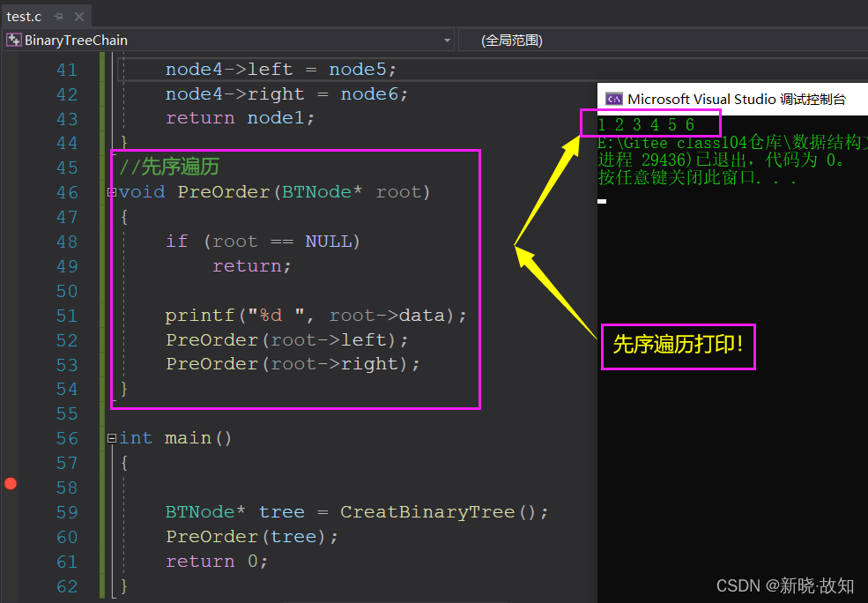This screenshot has width=868, height=603.
Task: Click the 'if (root == NULL)' line
Action: 263,242
